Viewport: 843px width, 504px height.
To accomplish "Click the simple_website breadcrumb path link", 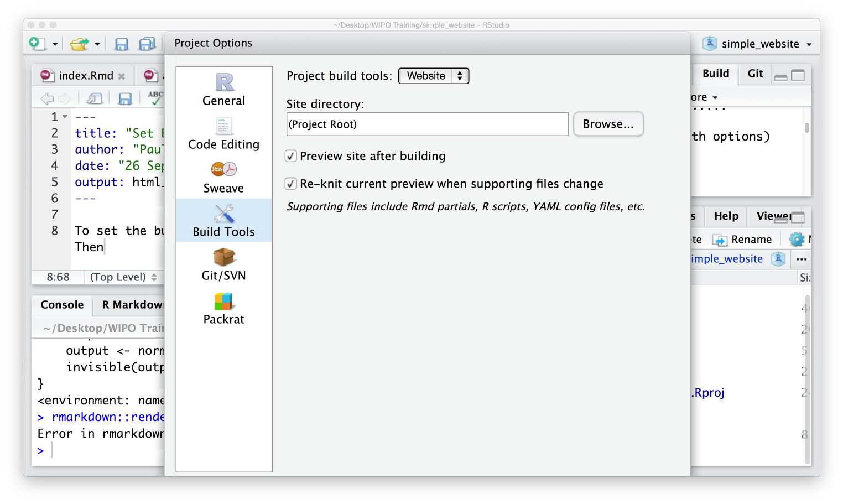I will pyautogui.click(x=727, y=259).
